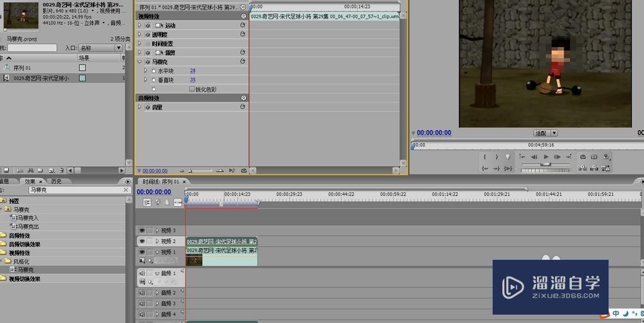Toggle Snap in the timeline panel
The image size is (644, 323).
[x=147, y=202]
